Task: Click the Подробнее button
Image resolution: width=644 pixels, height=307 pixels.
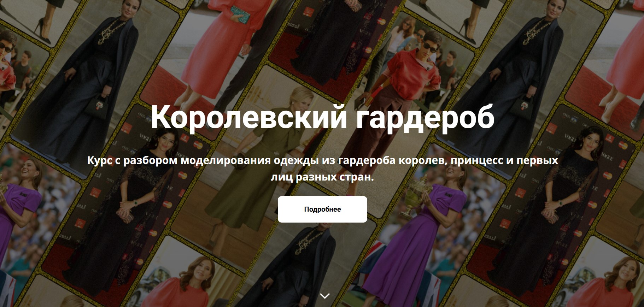Action: click(322, 209)
